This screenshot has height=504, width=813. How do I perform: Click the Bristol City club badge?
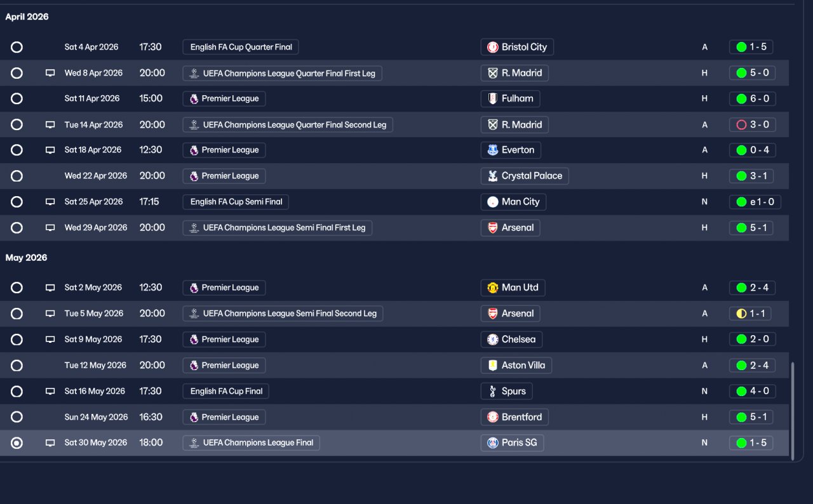(x=492, y=47)
